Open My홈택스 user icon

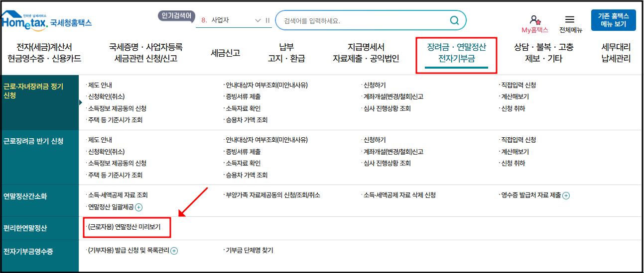(x=534, y=19)
